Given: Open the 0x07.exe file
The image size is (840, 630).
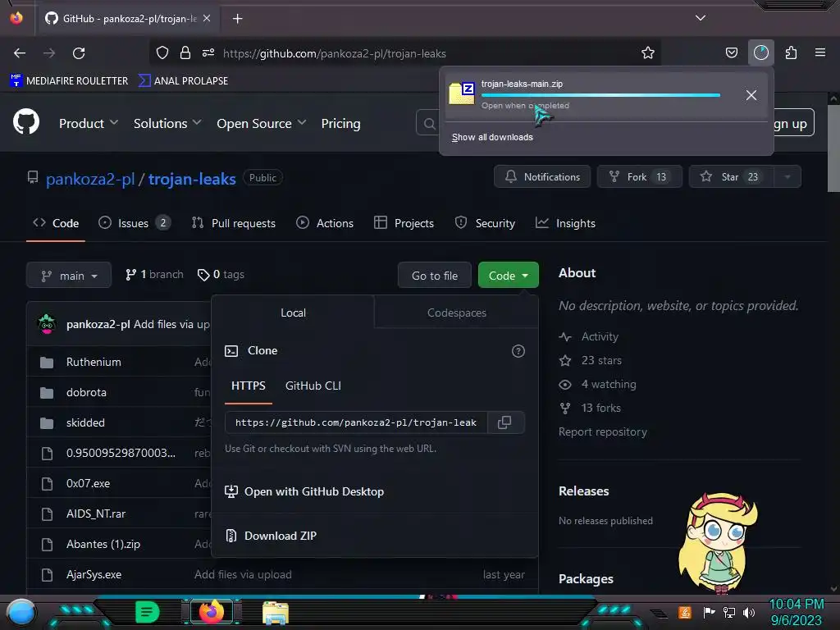Looking at the screenshot, I should [x=88, y=483].
